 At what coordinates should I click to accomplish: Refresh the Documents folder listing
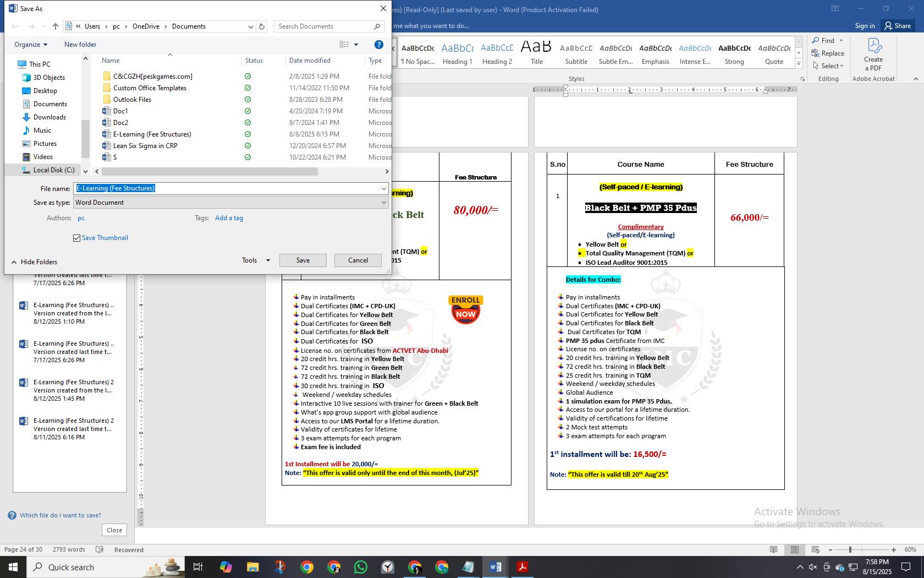click(x=262, y=26)
